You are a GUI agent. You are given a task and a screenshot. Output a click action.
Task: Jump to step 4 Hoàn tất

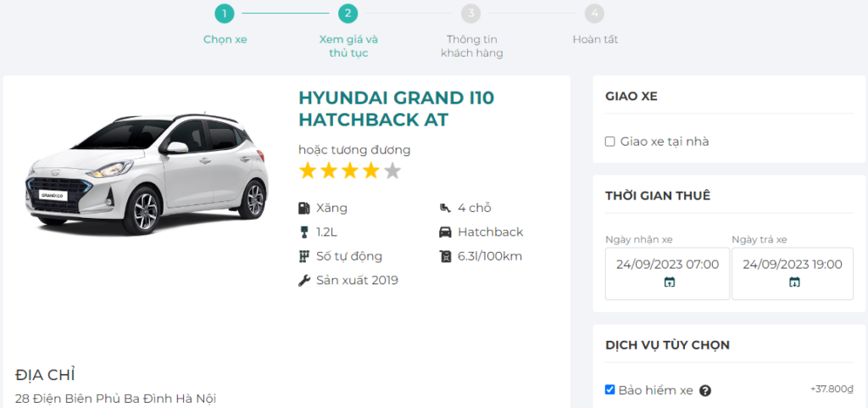(595, 14)
